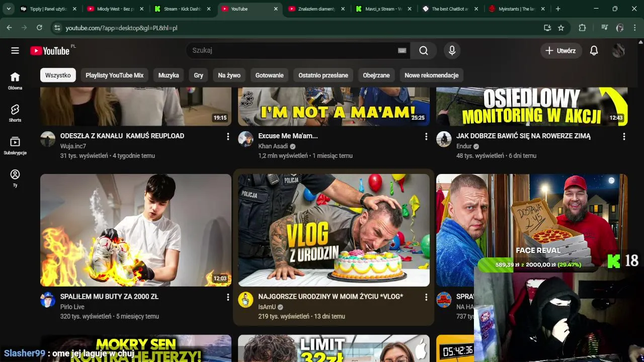Viewport: 644px width, 362px height.
Task: Open Shorts in the sidebar
Action: point(15,113)
